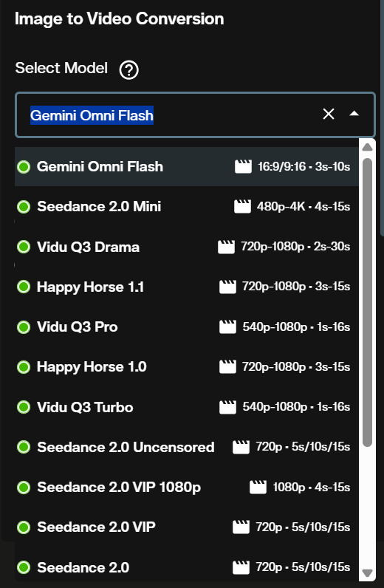Select Vidu Q3 Drama model
Screen dimensions: 384x588
186,247
